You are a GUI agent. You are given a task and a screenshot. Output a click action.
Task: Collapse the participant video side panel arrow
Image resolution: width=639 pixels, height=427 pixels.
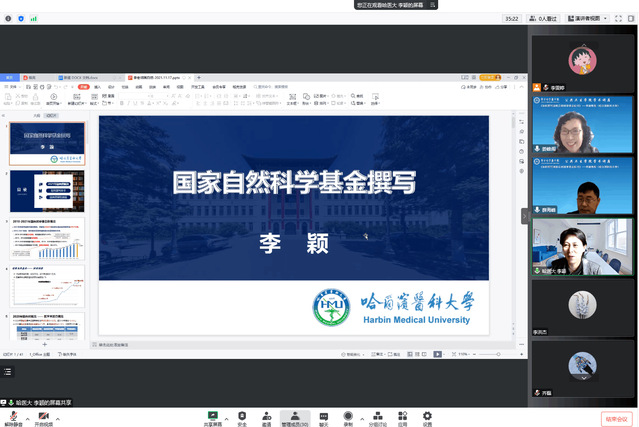(524, 215)
